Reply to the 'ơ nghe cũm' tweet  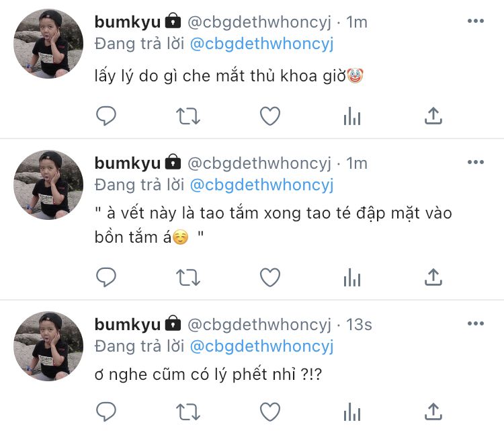106,411
